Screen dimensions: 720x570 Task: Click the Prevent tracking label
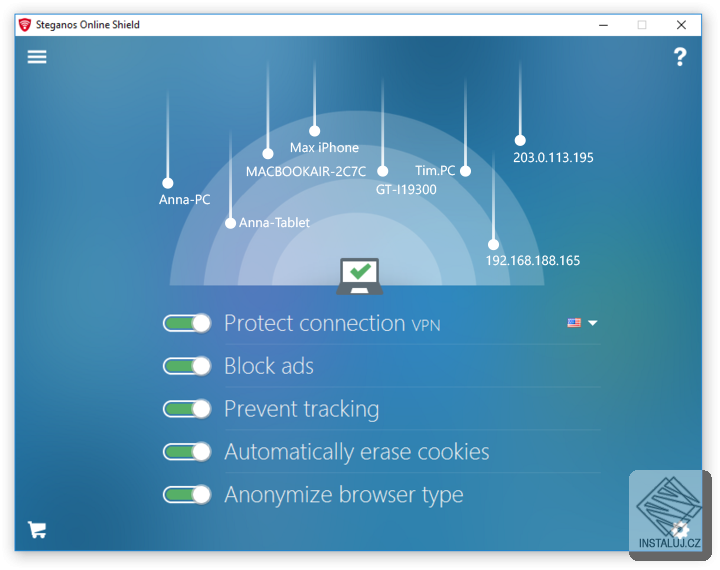click(302, 409)
